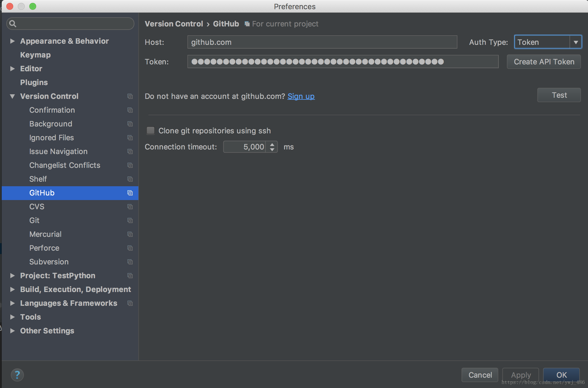Expand Other Settings section
Image resolution: width=588 pixels, height=388 pixels.
12,331
